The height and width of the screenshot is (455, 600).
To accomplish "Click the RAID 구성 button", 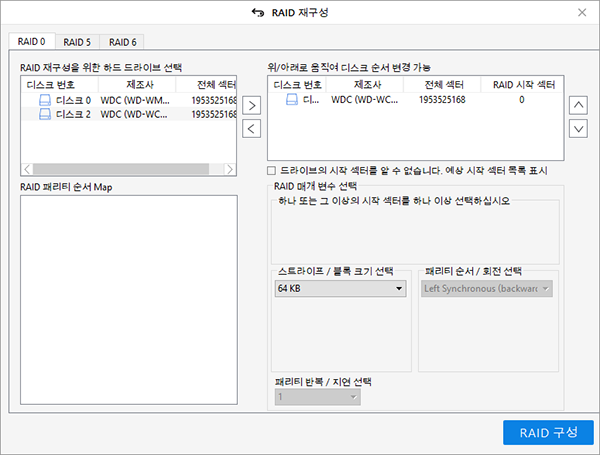I will click(548, 432).
